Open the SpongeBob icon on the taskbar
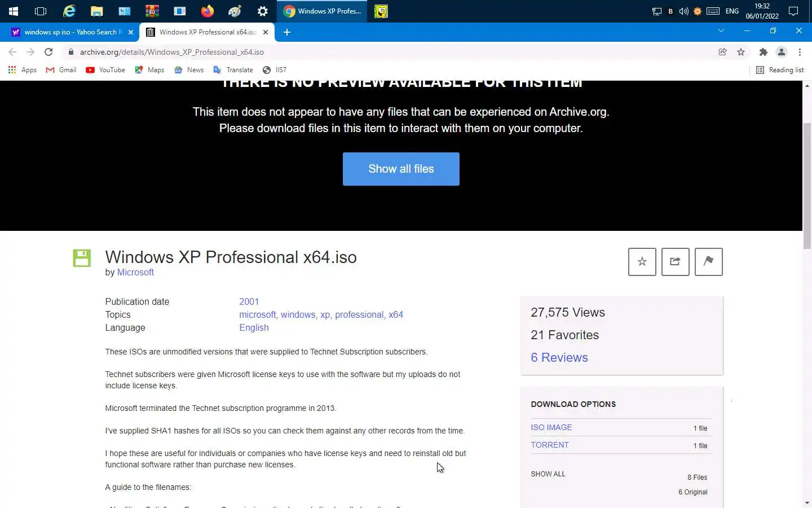The height and width of the screenshot is (508, 812). click(x=381, y=11)
